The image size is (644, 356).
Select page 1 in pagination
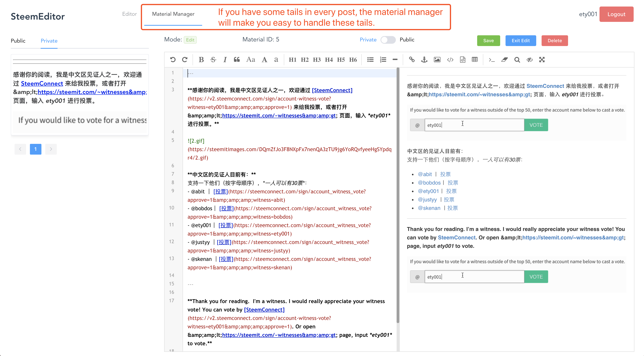click(x=35, y=149)
